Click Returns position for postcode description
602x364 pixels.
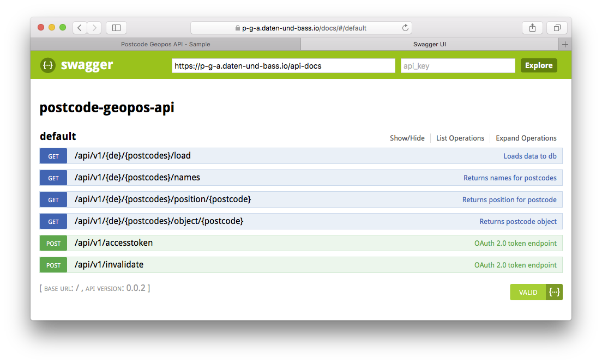coord(509,200)
